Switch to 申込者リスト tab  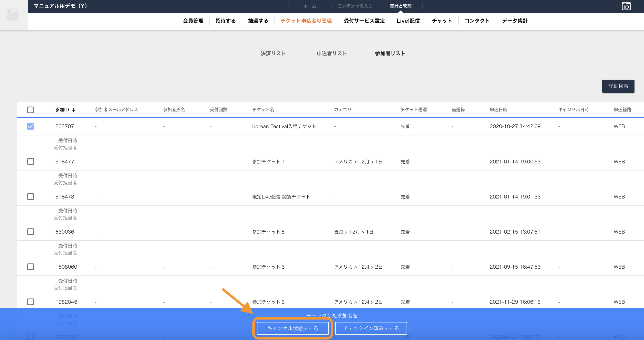click(332, 54)
